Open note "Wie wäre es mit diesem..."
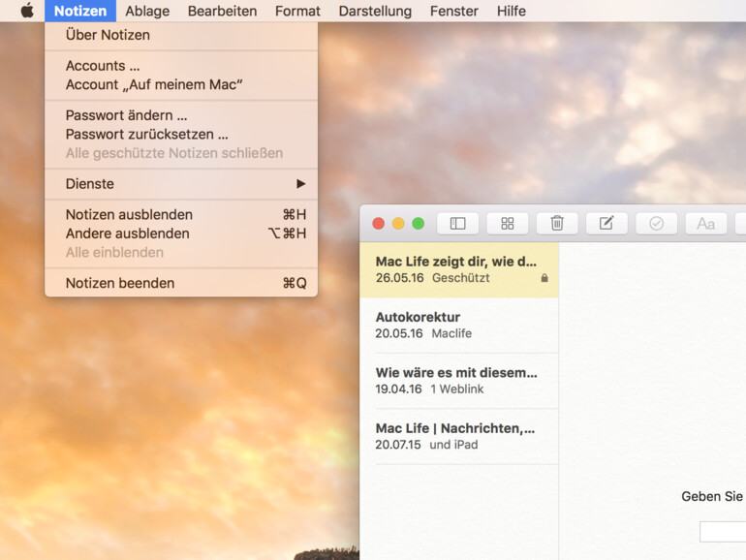Image resolution: width=746 pixels, height=560 pixels. click(459, 381)
